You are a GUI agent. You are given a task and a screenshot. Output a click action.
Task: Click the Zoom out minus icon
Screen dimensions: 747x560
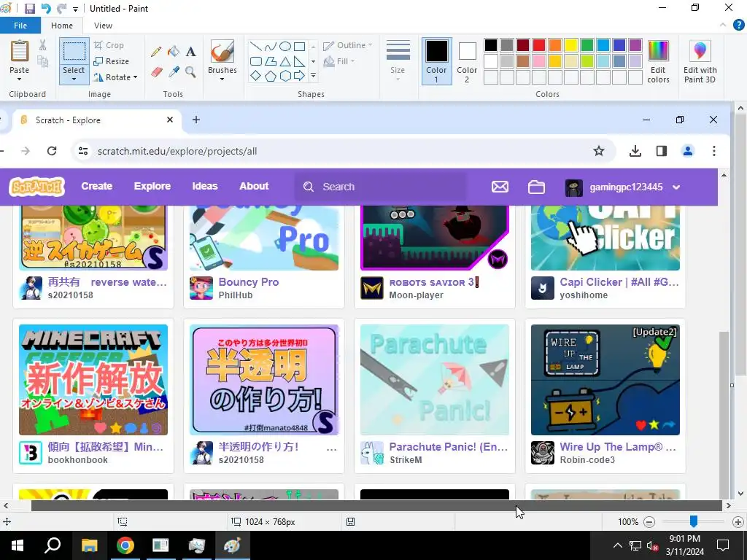tap(649, 522)
